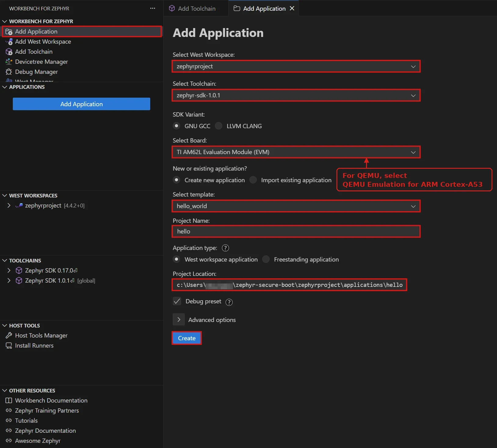Collapse the WEST WORKSPACES section
Viewport: 497px width, 448px height.
pyautogui.click(x=5, y=196)
